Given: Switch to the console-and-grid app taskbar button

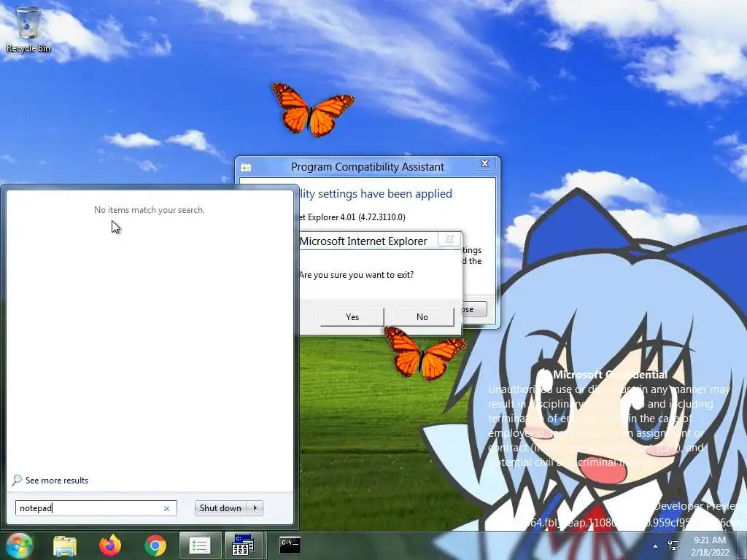Looking at the screenshot, I should point(244,545).
